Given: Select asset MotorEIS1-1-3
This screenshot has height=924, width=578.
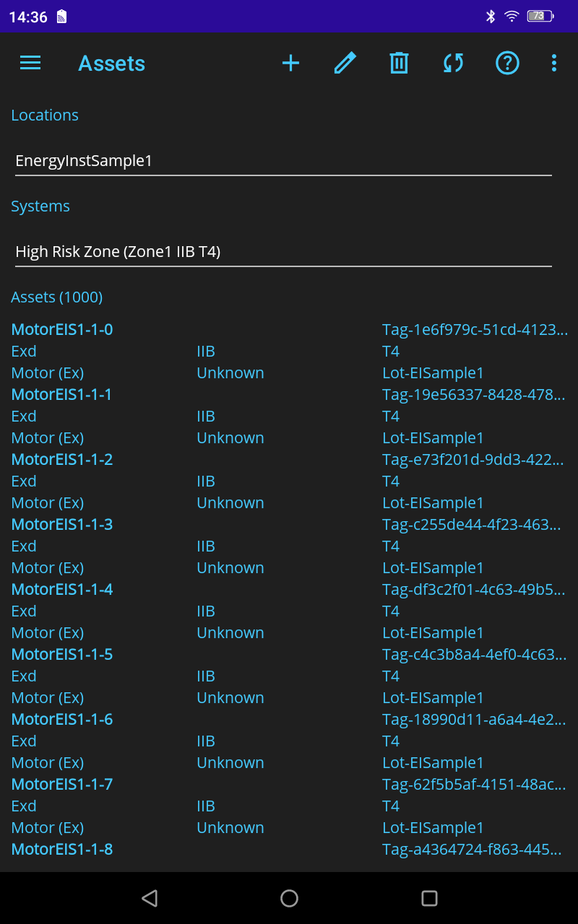Looking at the screenshot, I should pos(61,524).
